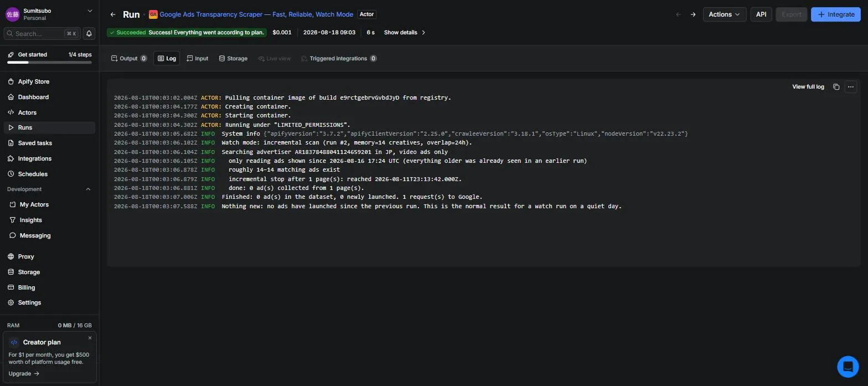
Task: Click the run date 2026-08-18 09:03
Action: (x=329, y=33)
